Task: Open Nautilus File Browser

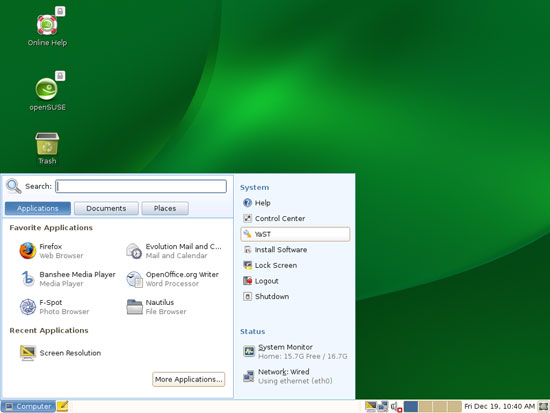Action: click(x=156, y=307)
